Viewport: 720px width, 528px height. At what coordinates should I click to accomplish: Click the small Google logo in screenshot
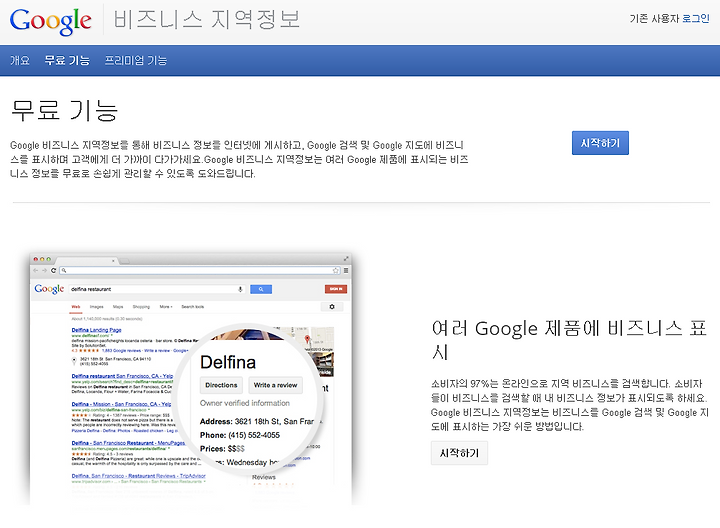[49, 289]
